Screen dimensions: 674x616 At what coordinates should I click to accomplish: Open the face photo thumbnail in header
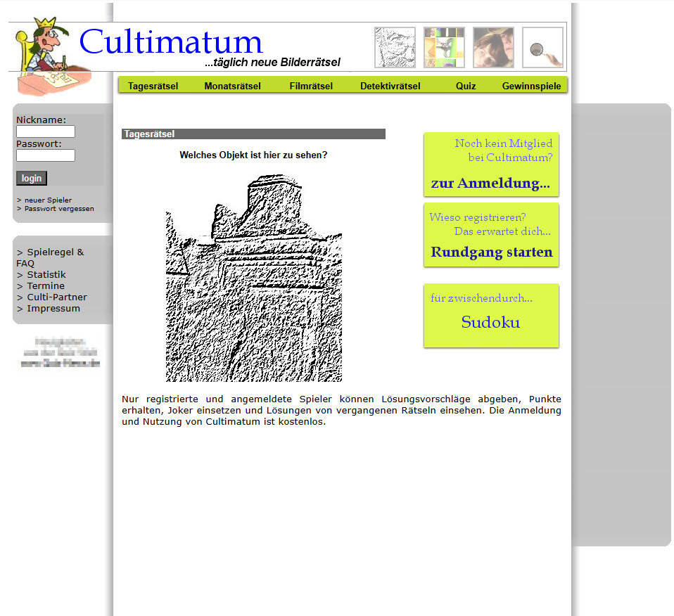pos(493,48)
